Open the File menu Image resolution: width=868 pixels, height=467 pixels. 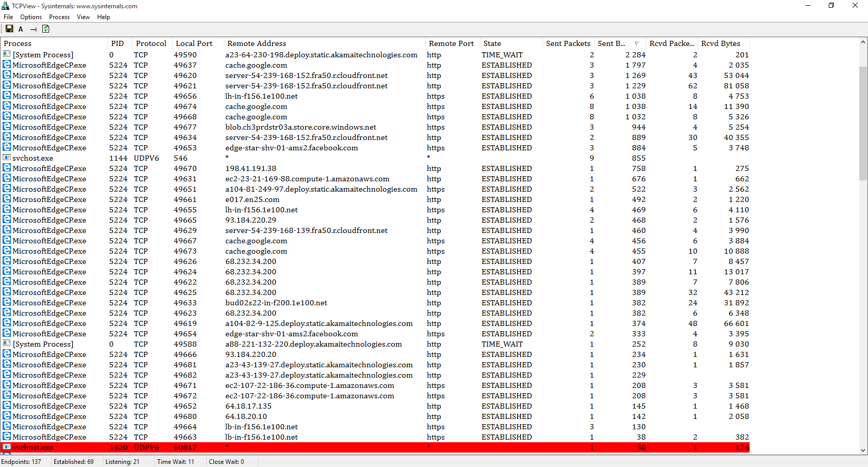(8, 17)
